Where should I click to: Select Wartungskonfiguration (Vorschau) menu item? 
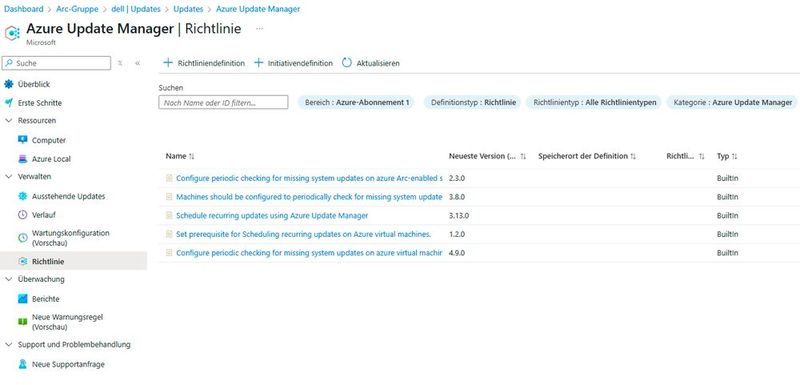(x=71, y=238)
